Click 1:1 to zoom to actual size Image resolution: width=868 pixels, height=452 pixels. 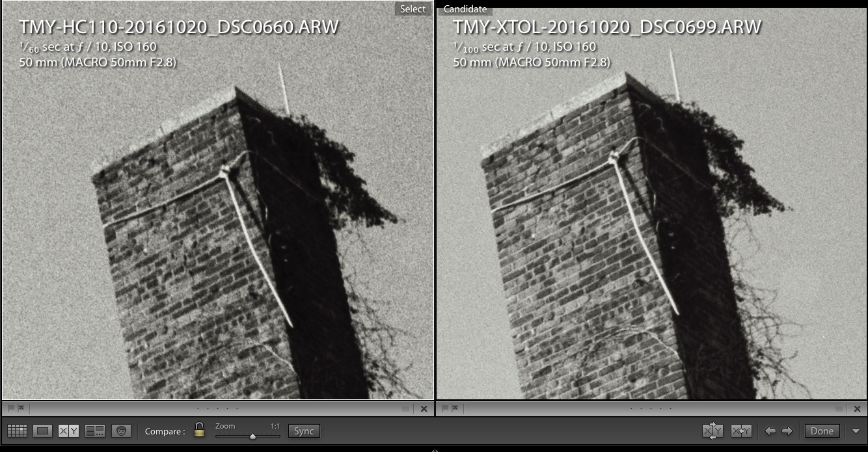point(275,426)
